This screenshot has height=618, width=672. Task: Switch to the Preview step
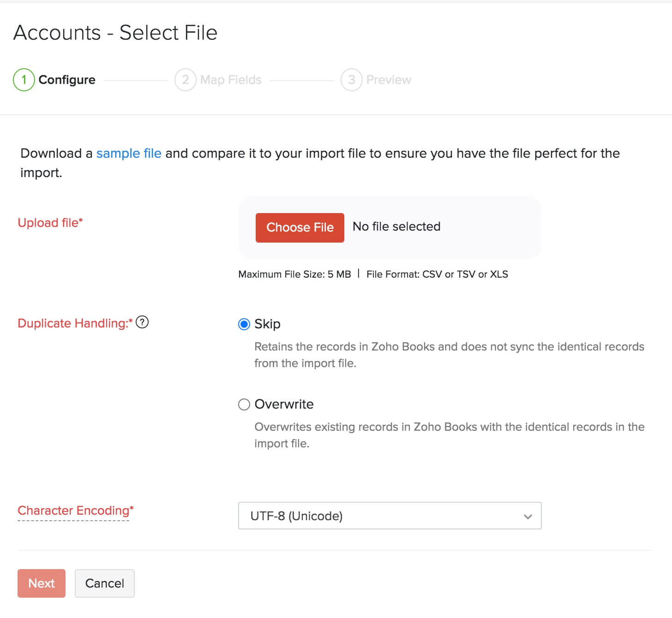[389, 79]
